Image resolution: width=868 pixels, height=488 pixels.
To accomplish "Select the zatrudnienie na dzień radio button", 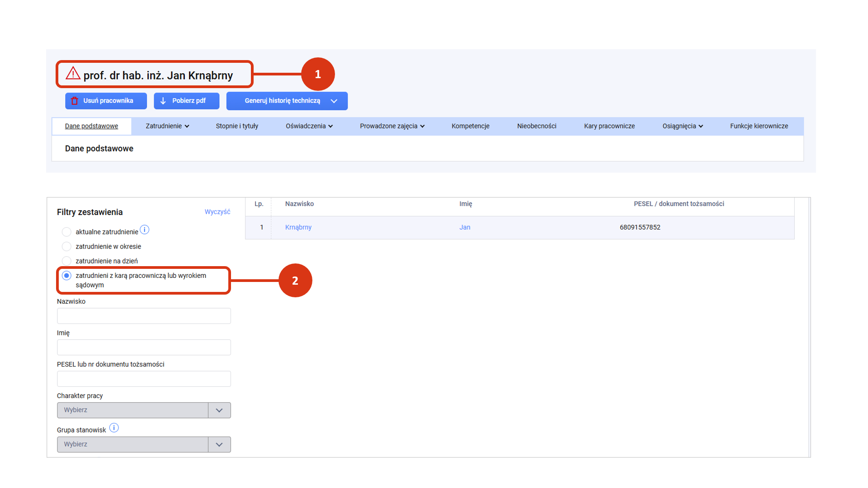I will (66, 261).
